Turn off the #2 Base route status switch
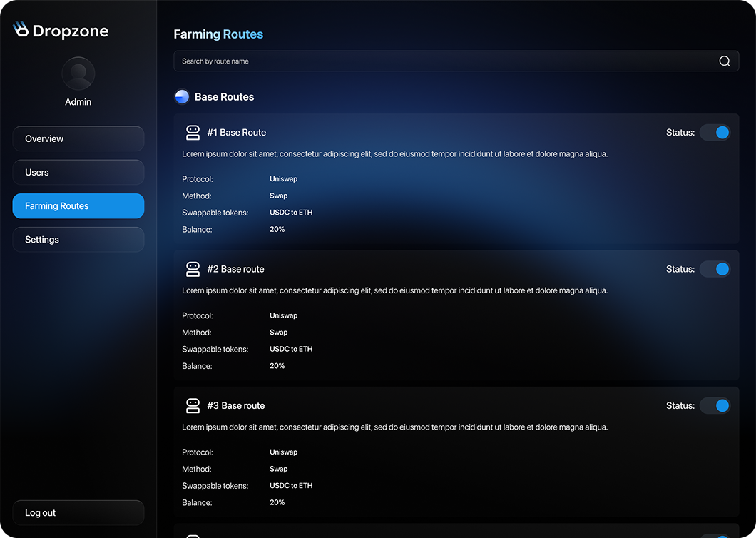756x538 pixels. click(715, 269)
